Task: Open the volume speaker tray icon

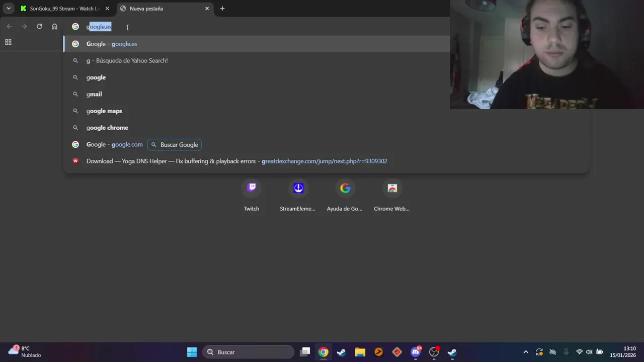Action: pyautogui.click(x=589, y=352)
